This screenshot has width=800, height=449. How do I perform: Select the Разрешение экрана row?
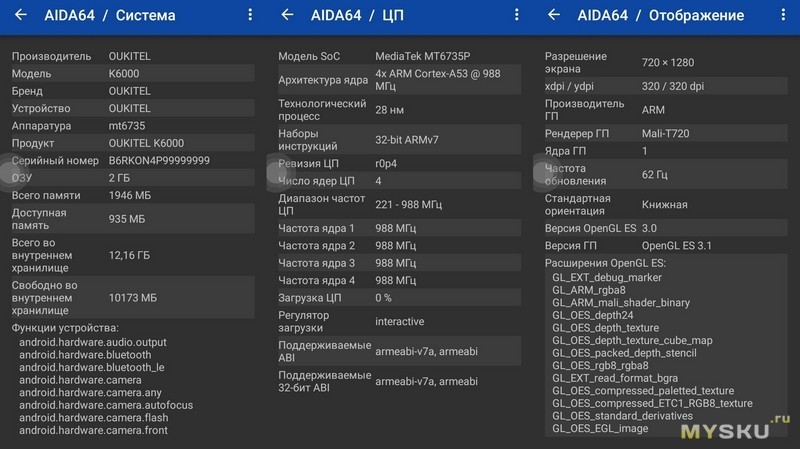pyautogui.click(x=666, y=62)
